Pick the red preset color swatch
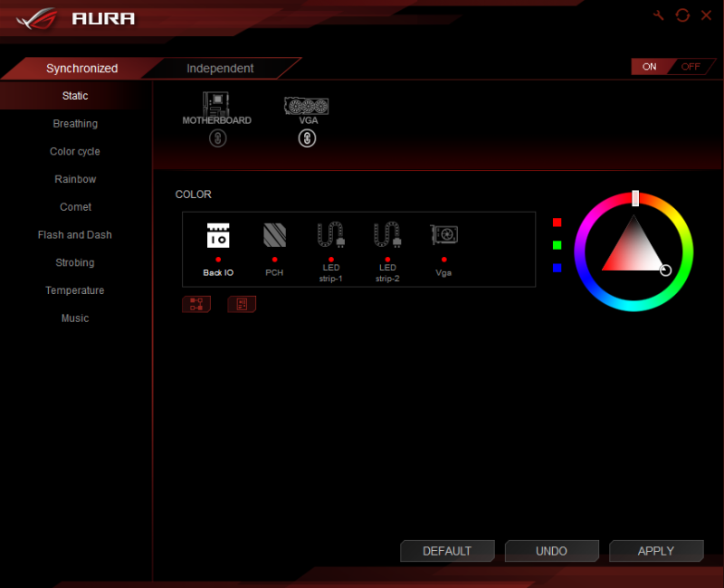 557,223
